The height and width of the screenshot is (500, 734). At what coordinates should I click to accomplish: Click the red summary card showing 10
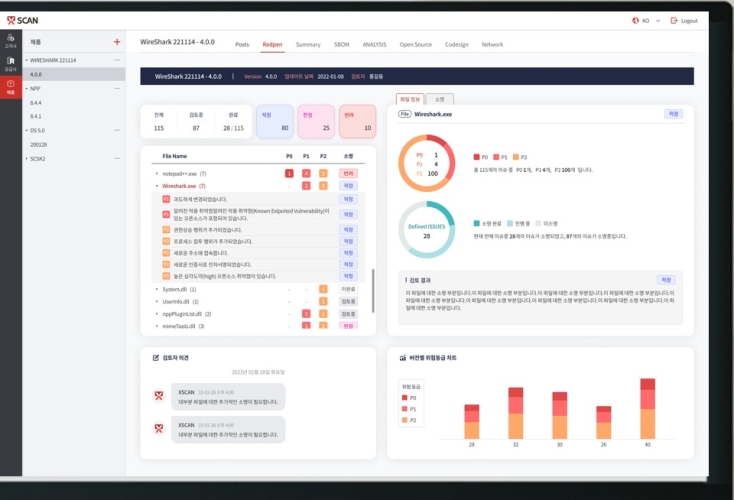click(x=357, y=121)
